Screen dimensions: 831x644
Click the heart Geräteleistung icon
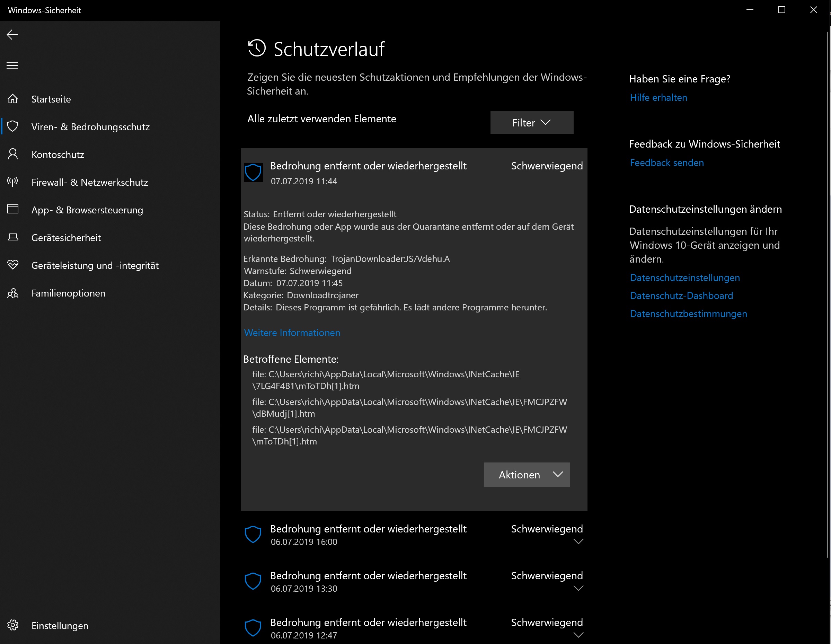click(x=12, y=265)
